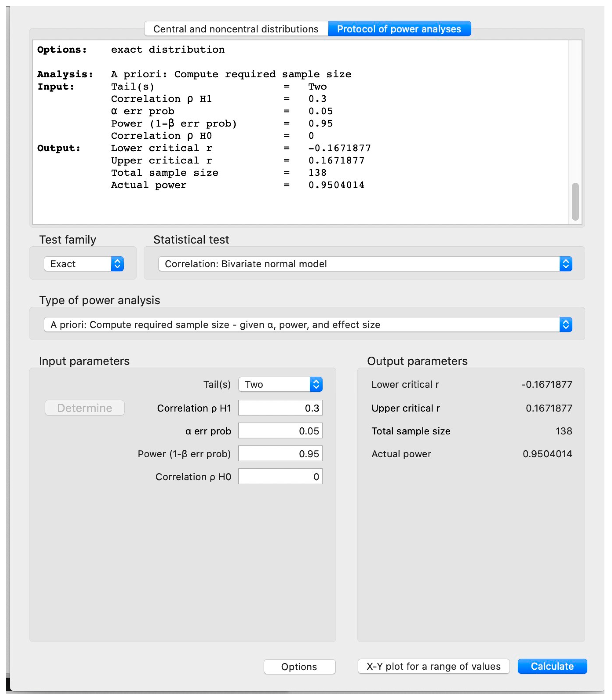Open the Options button

pyautogui.click(x=299, y=667)
